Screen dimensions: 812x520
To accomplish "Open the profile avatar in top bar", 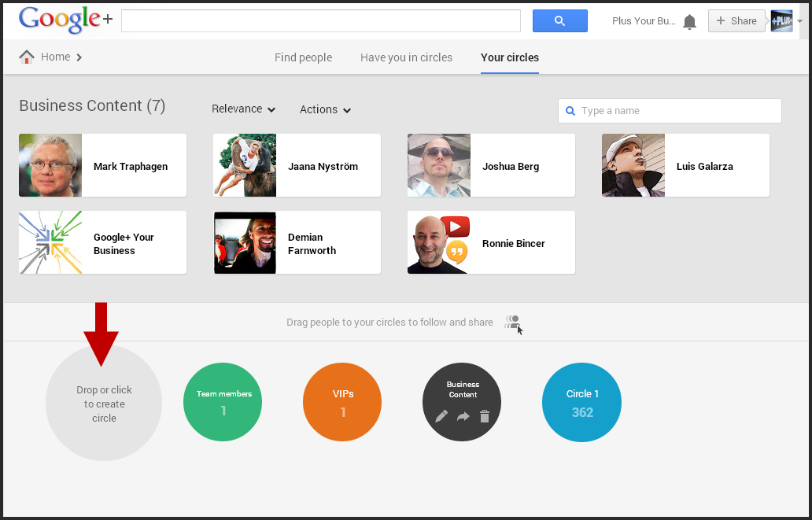I will (x=781, y=21).
